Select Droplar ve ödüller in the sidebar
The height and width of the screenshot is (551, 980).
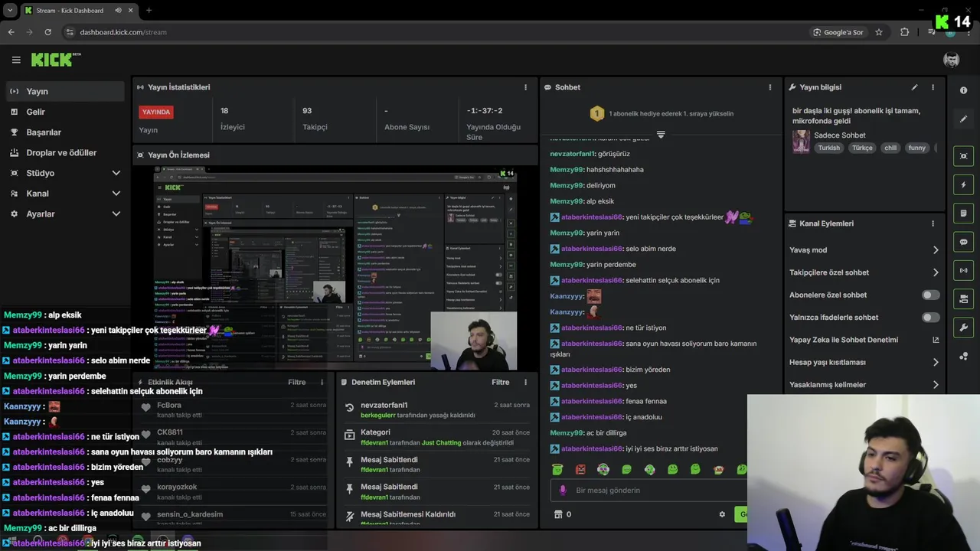(x=65, y=153)
